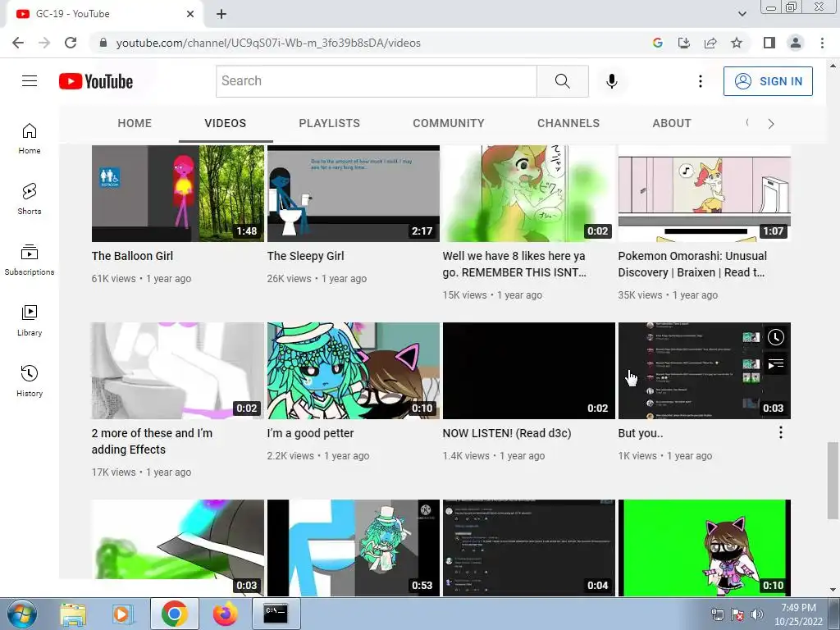Select the VIDEOS tab

225,123
